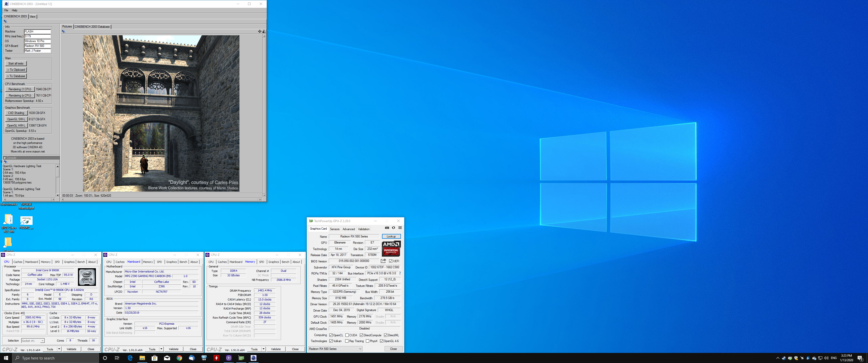Toggle the DirectCompute checkbox
This screenshot has width=868, height=363.
click(361, 335)
